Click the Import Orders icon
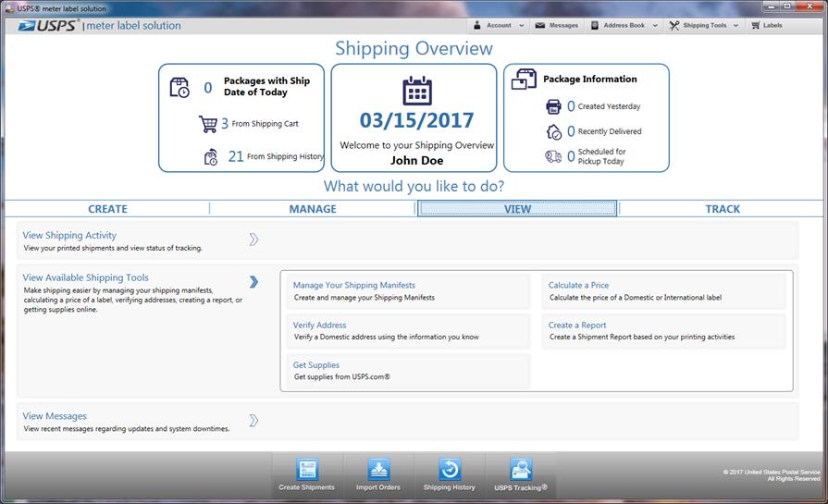The height and width of the screenshot is (504, 828). coord(378,469)
